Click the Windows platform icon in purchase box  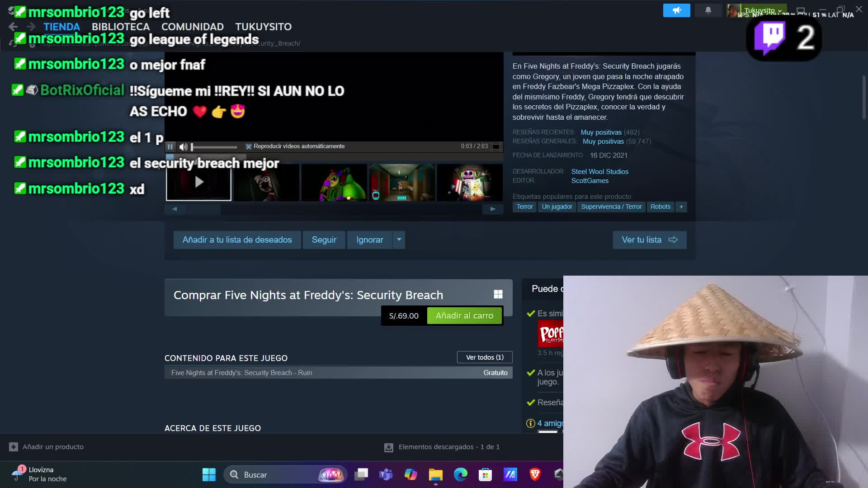click(x=498, y=295)
